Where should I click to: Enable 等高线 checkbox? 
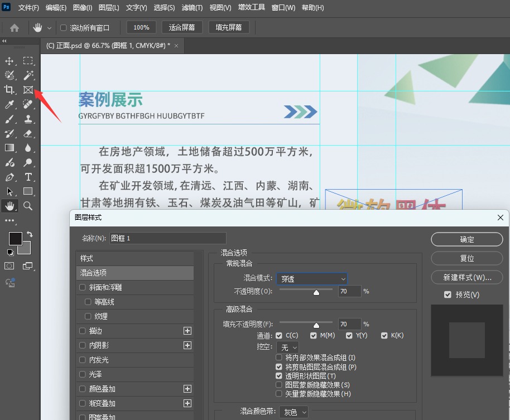click(x=88, y=302)
